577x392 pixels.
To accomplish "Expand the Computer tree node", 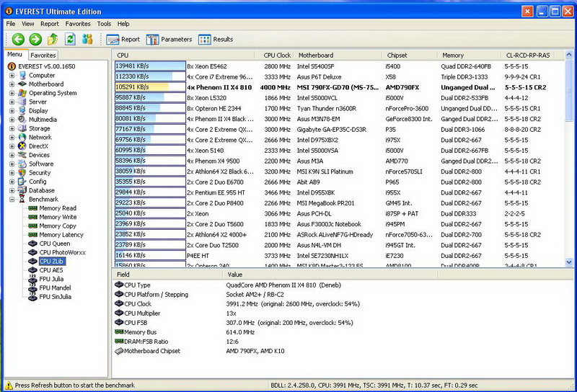I will 12,76.
